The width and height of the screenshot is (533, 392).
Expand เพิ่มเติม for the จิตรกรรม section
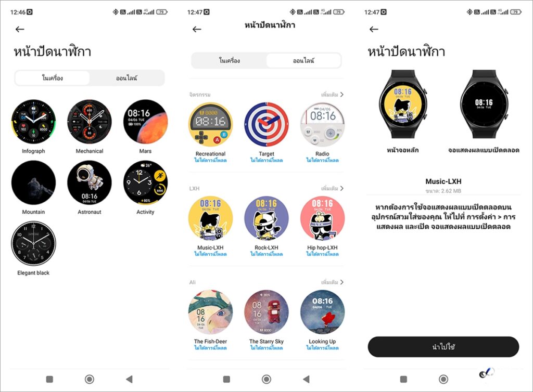(332, 94)
